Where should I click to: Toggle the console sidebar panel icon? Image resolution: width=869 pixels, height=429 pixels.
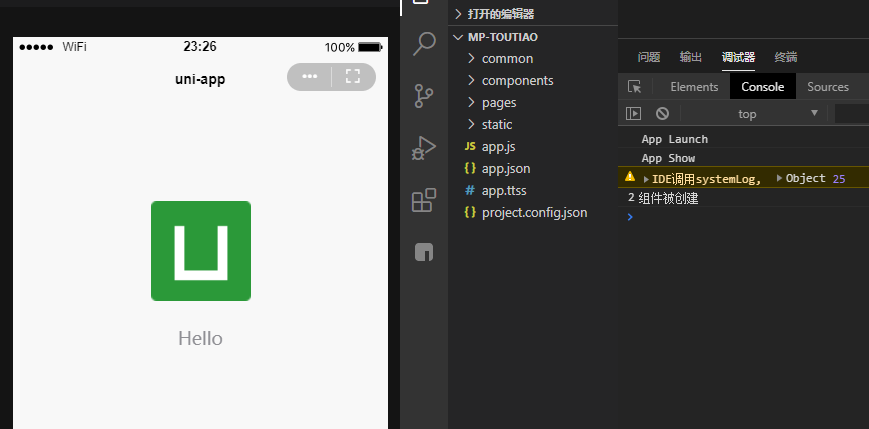tap(633, 113)
